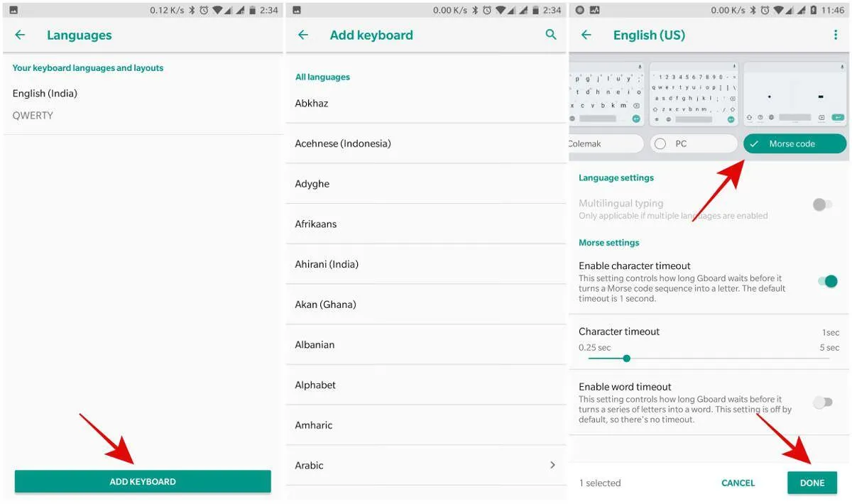
Task: Select the Amharic language
Action: point(426,425)
